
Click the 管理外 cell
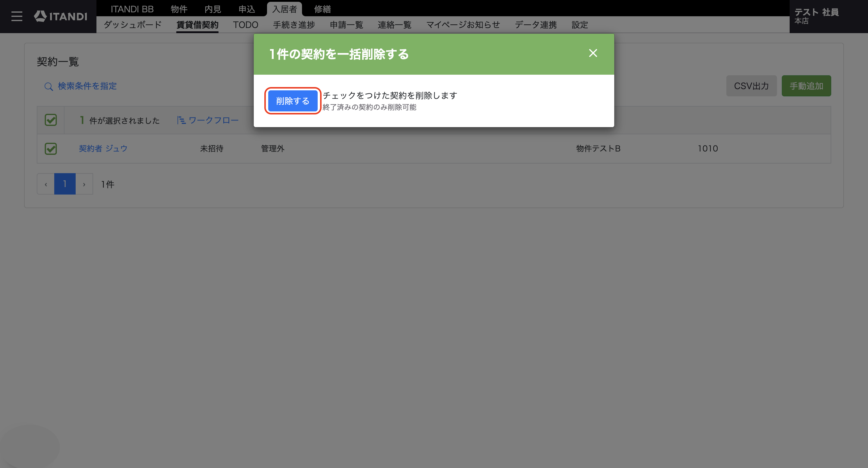(x=272, y=148)
